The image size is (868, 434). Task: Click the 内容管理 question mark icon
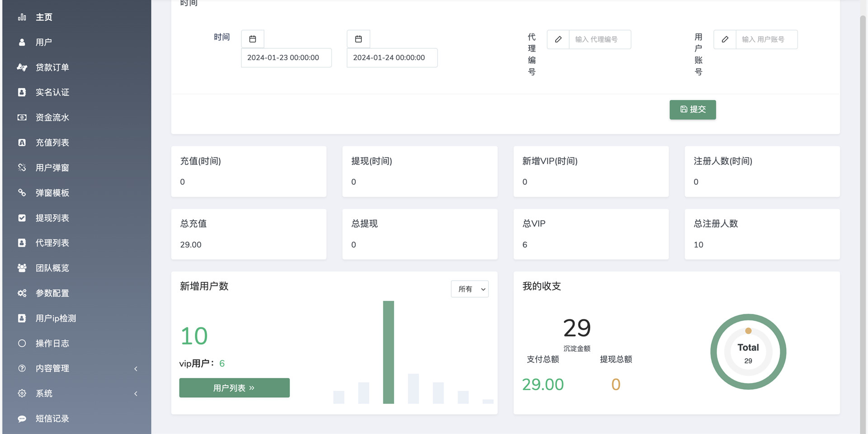pyautogui.click(x=22, y=369)
